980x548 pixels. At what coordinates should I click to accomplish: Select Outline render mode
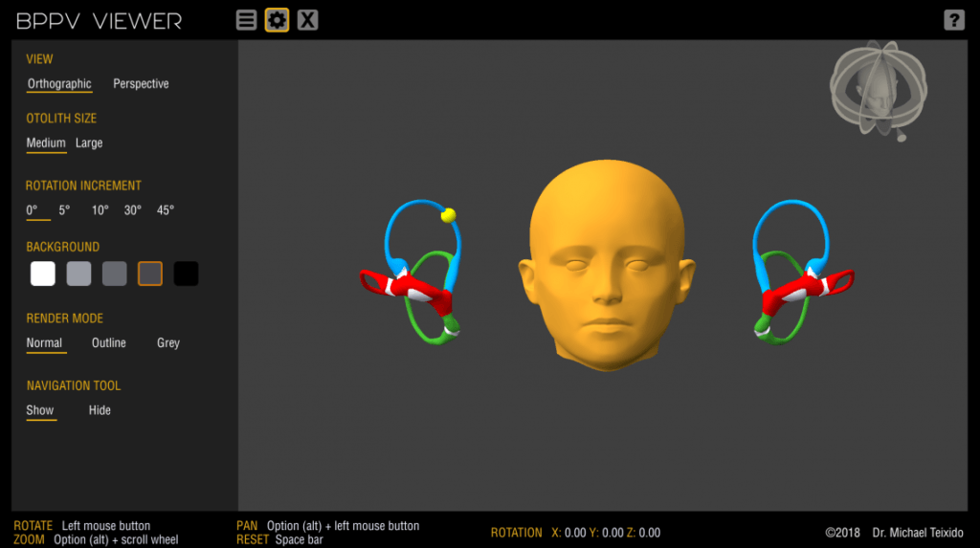[108, 343]
